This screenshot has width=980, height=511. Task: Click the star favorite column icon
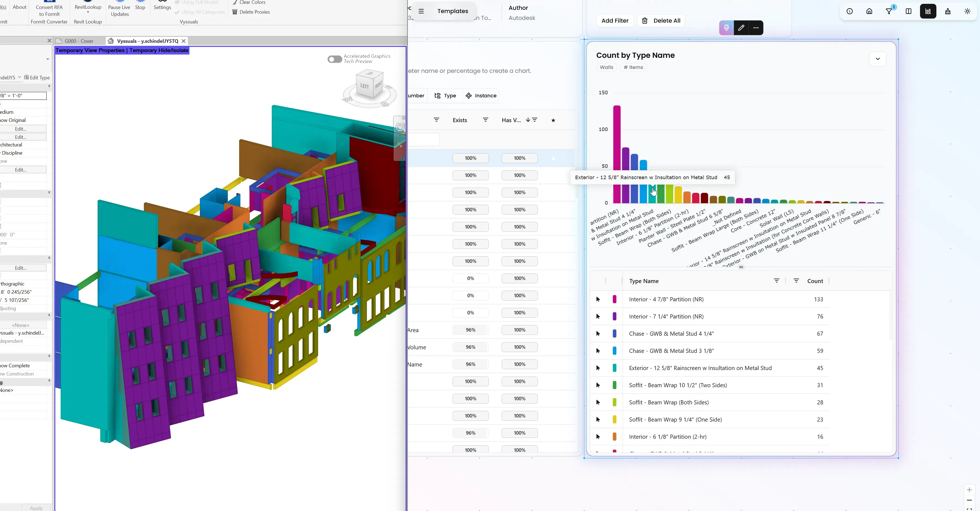[x=553, y=120]
